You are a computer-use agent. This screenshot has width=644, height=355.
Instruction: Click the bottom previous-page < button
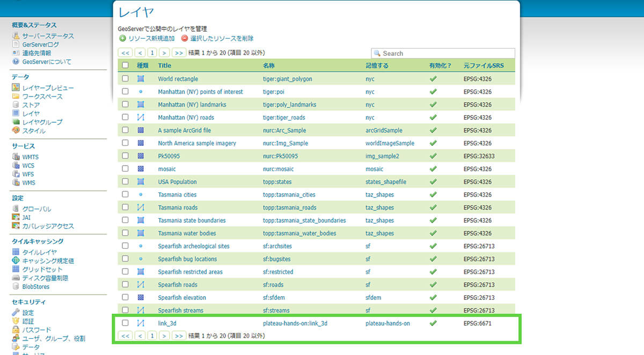point(140,336)
